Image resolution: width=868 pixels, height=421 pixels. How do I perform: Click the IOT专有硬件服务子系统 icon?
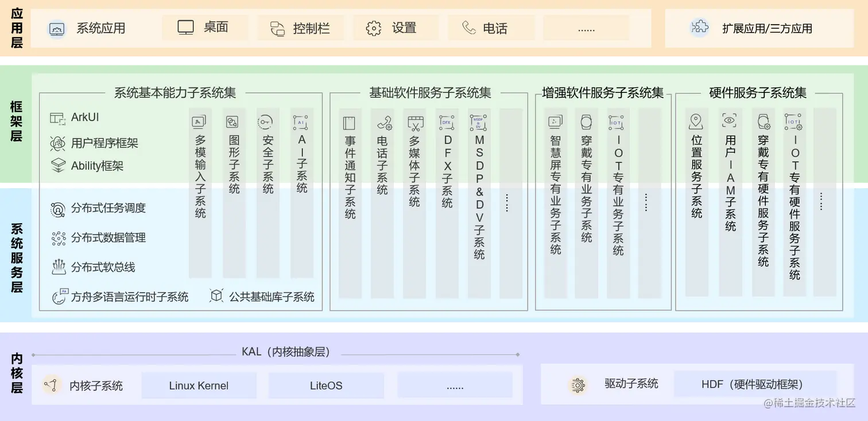coord(793,122)
